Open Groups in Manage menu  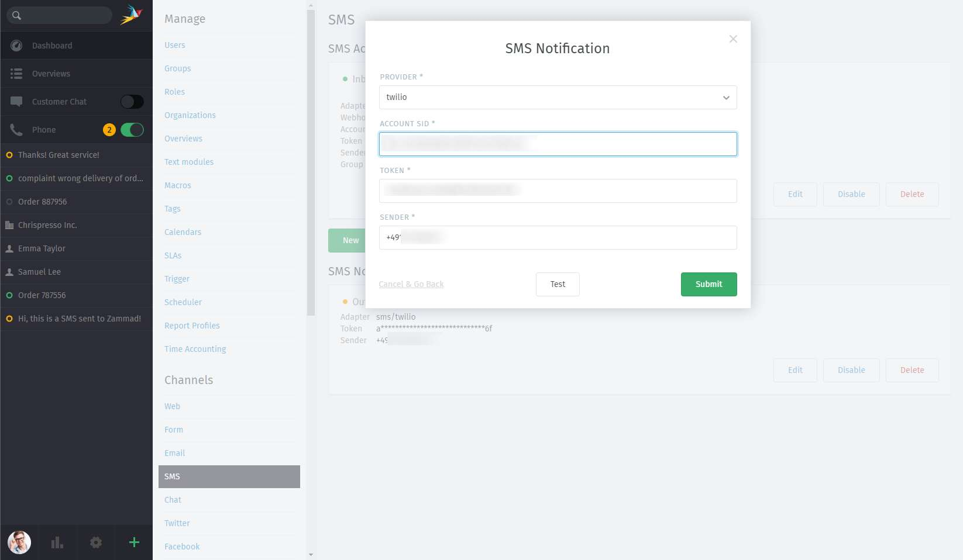(178, 68)
